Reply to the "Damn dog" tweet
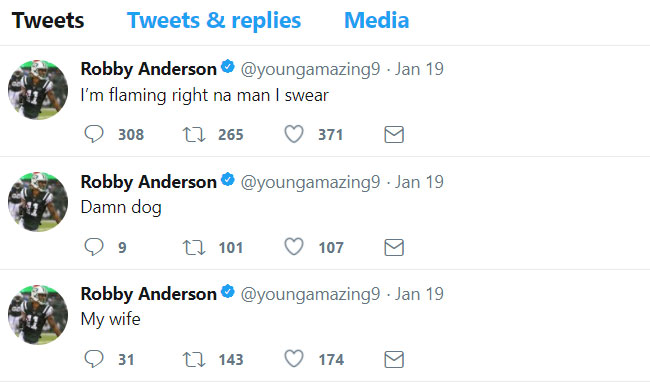 point(94,247)
